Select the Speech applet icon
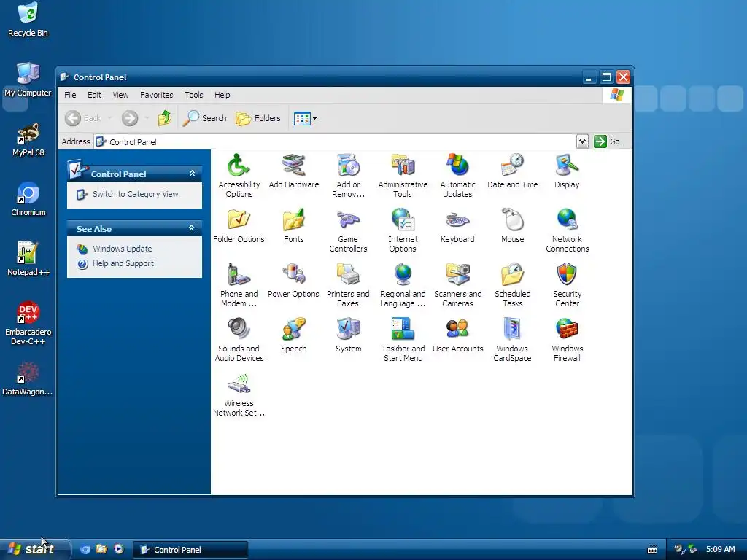This screenshot has height=560, width=747. (x=293, y=330)
